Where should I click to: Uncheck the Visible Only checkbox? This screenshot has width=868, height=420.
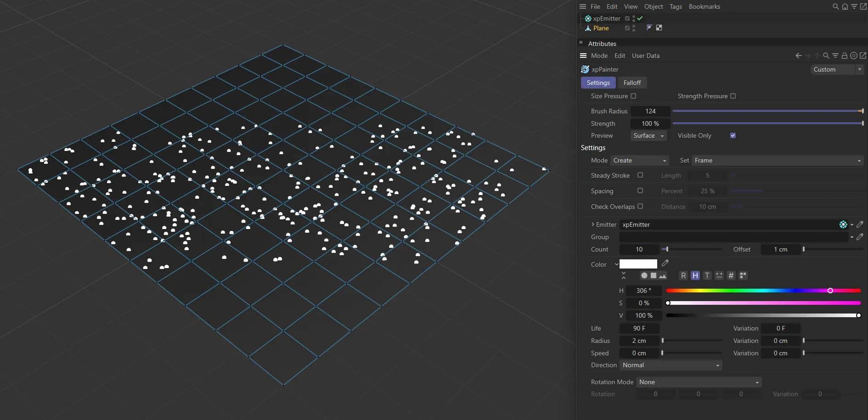[733, 135]
